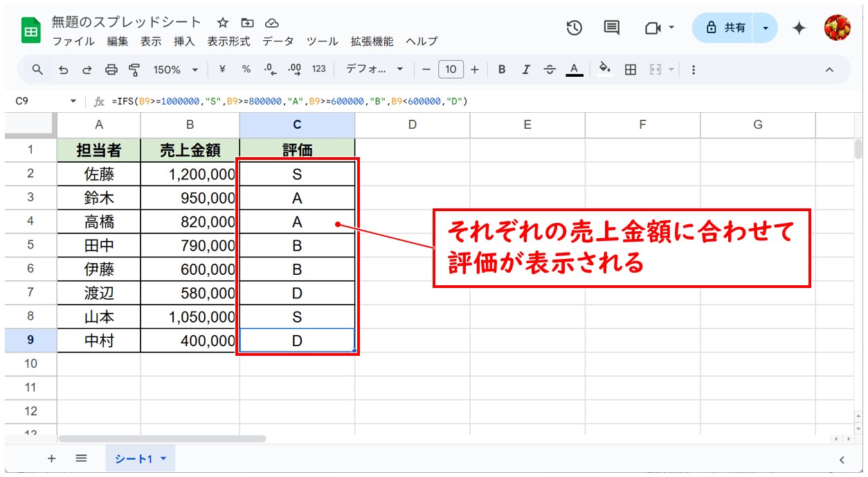This screenshot has height=477, width=868.
Task: Open zoom 150% dropdown
Action: tap(176, 69)
